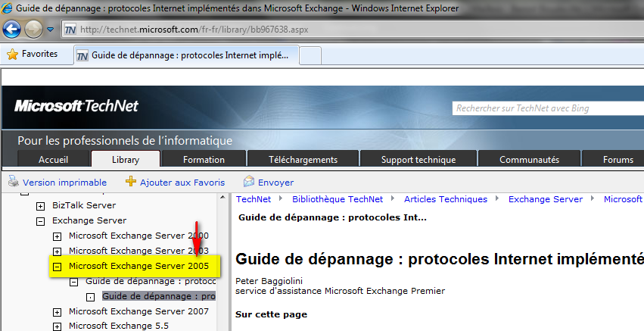Click the TN favicon on the page tab

(82, 55)
